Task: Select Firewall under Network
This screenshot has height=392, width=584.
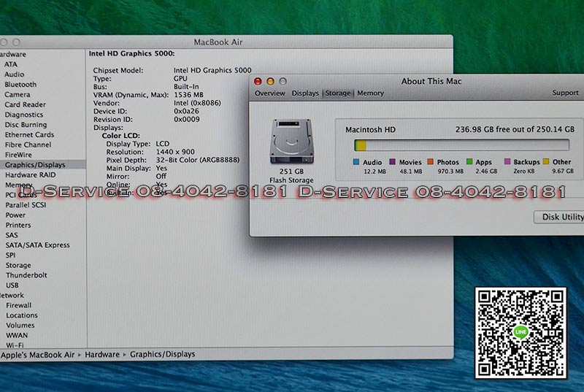Action: point(19,305)
